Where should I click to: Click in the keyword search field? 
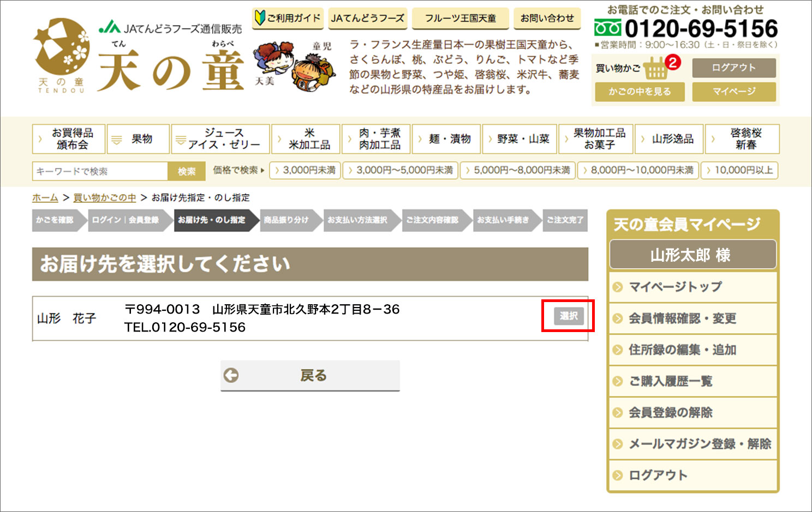[x=100, y=171]
